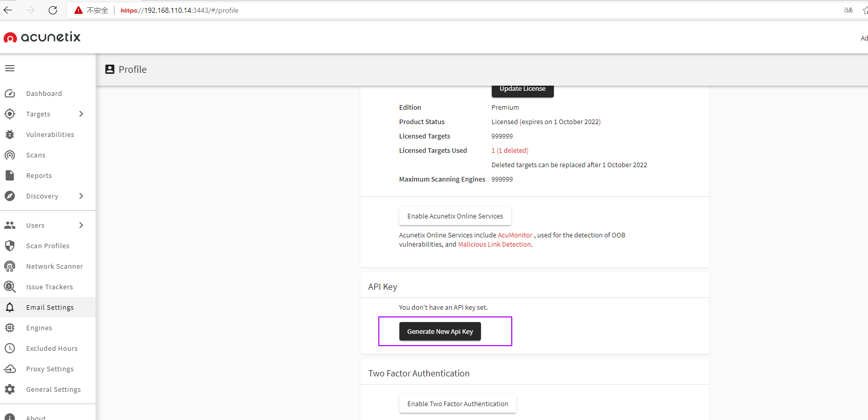Click the Network Scanner icon

tap(10, 266)
